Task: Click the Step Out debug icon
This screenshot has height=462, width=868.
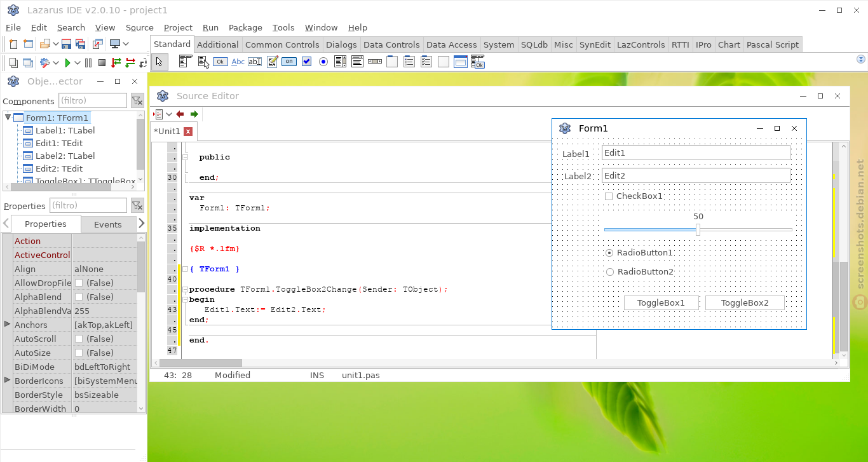Action: (144, 62)
